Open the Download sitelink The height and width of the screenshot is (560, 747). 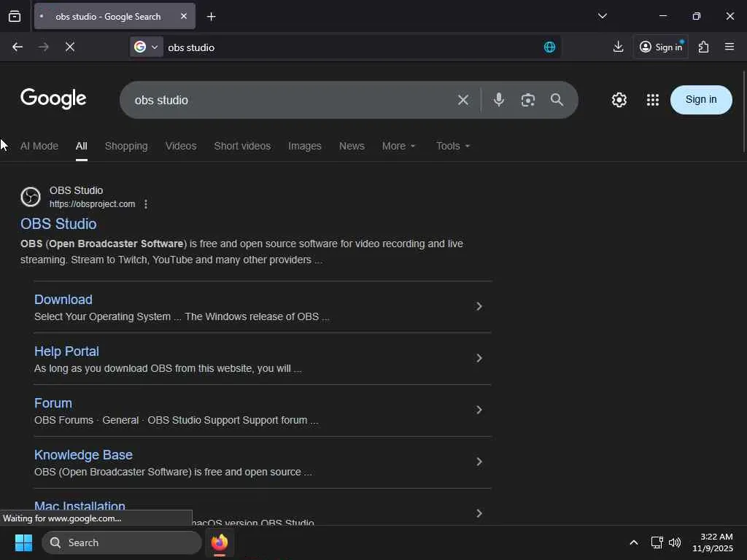[63, 300]
